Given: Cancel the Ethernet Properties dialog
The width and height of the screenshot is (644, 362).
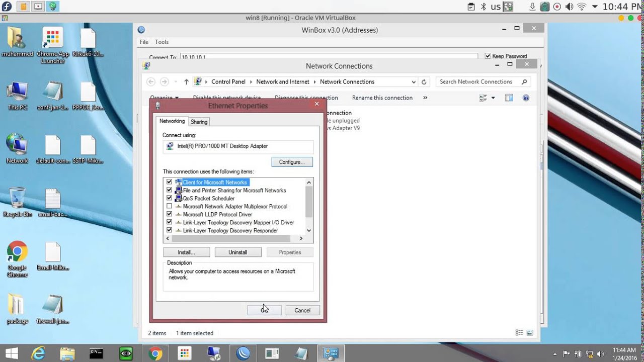Looking at the screenshot, I should point(302,310).
